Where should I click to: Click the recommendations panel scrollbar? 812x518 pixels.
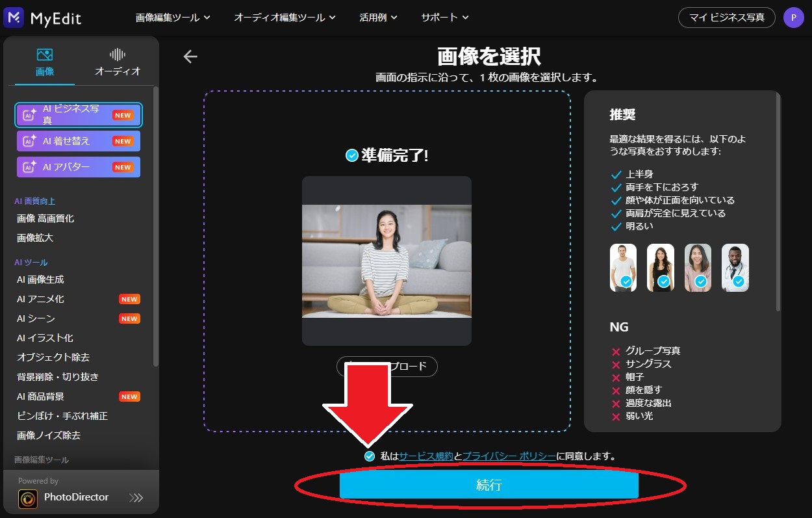778,201
